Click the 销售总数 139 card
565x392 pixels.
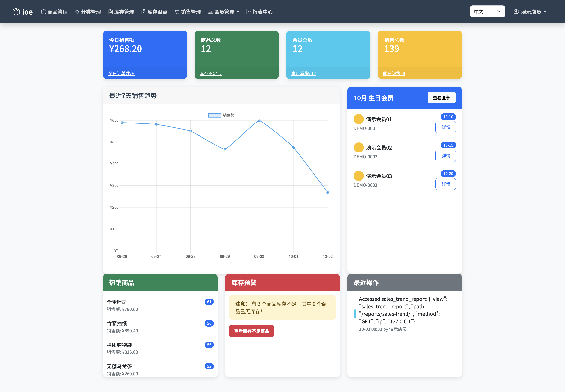tap(420, 54)
